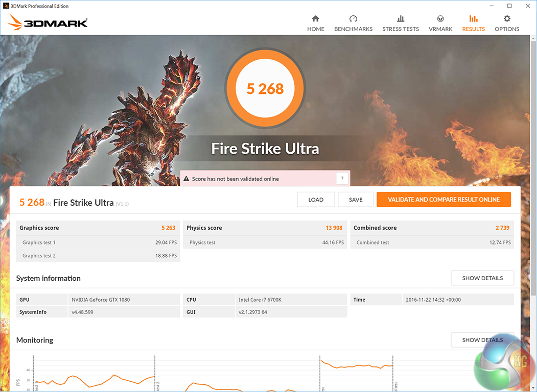Open the Options gear icon
Screen dimensions: 537x392
tap(507, 18)
